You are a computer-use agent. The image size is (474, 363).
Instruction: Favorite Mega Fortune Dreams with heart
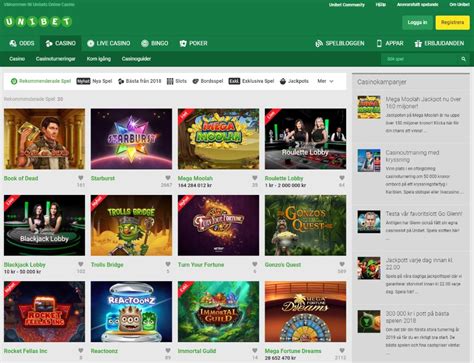coord(342,350)
